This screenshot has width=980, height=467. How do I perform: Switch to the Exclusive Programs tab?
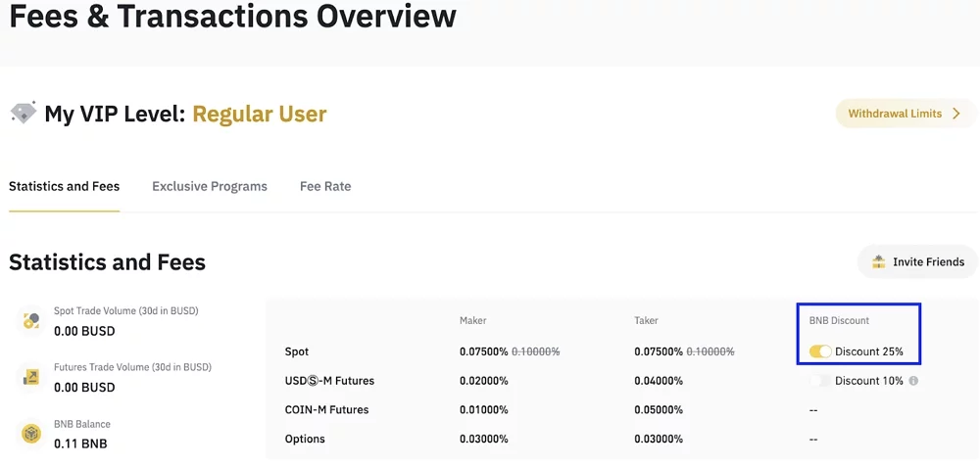click(x=210, y=186)
